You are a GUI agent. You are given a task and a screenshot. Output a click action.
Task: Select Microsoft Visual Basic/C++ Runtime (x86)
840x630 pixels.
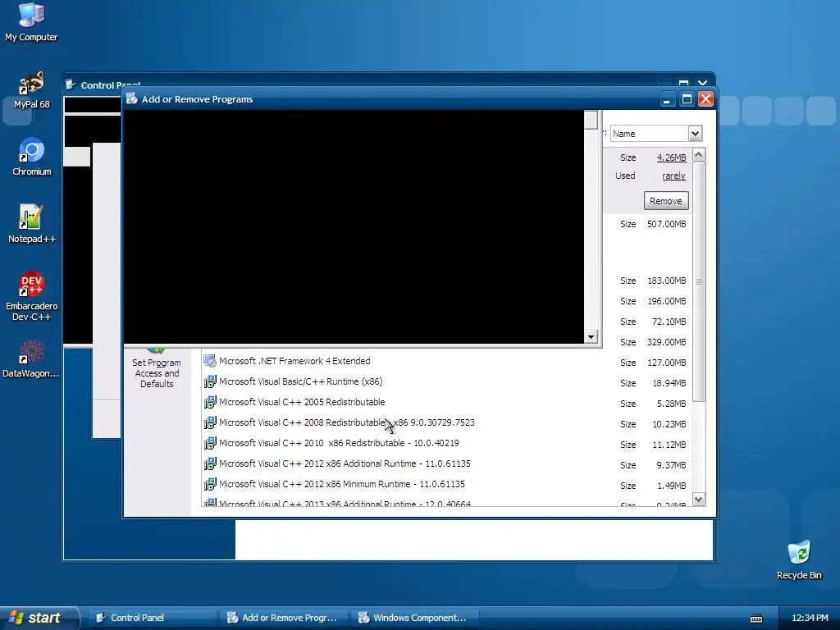pyautogui.click(x=445, y=381)
